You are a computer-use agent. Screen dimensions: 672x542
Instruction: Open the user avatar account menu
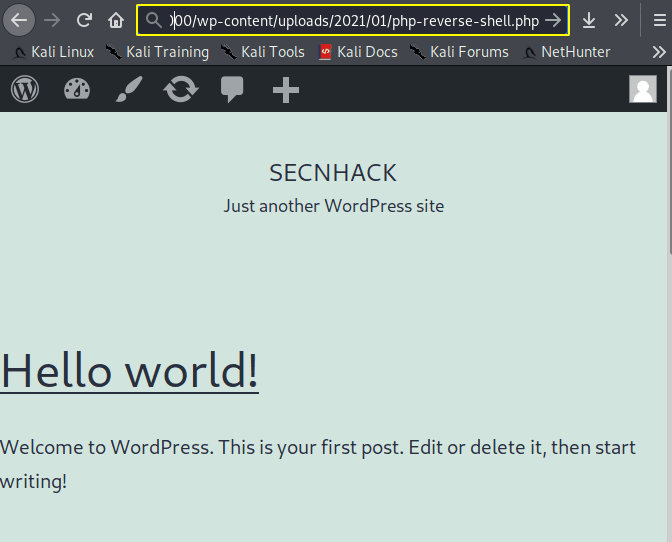point(643,89)
